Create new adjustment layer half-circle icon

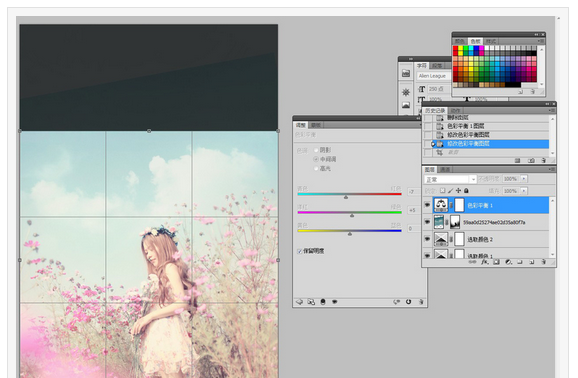coord(508,262)
